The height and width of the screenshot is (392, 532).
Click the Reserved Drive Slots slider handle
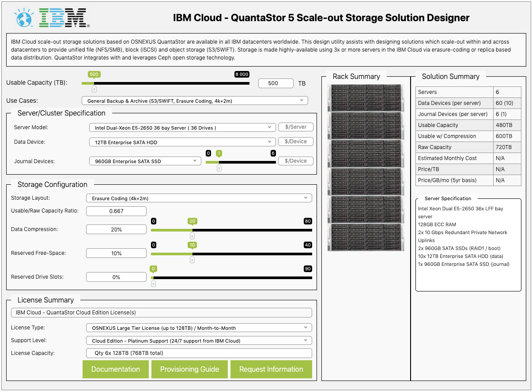click(153, 284)
